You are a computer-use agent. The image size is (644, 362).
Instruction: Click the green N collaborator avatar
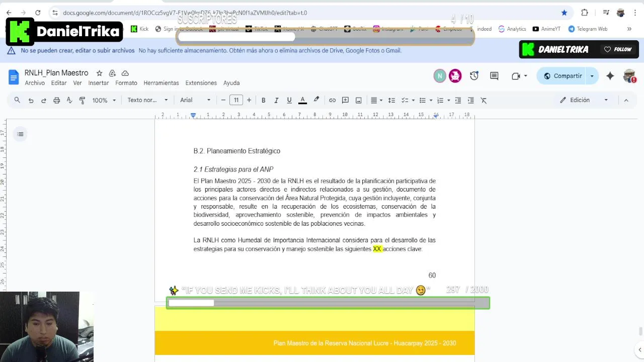pos(440,76)
